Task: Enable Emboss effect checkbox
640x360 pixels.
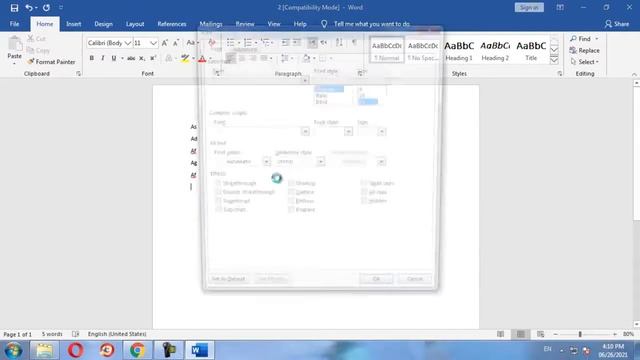Action: click(x=291, y=201)
